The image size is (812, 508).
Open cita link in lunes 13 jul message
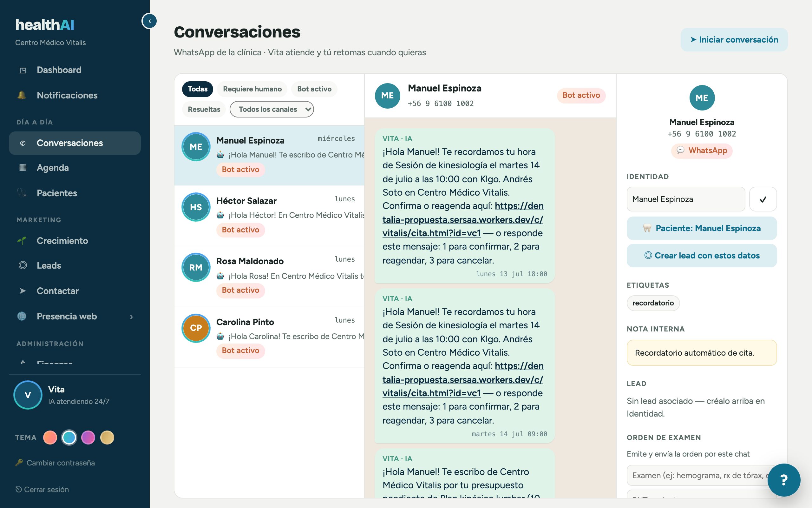click(x=463, y=219)
